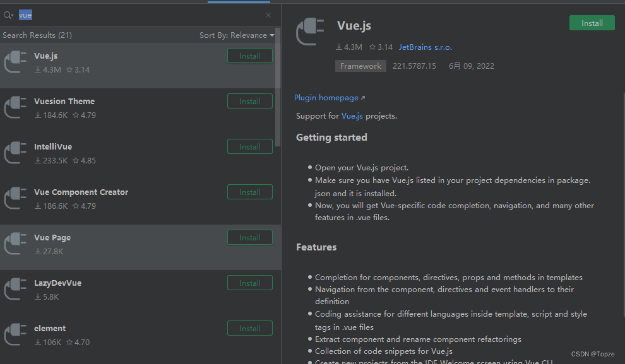Install the Vue Page plugin
Screen dimensions: 625x364
pos(250,237)
